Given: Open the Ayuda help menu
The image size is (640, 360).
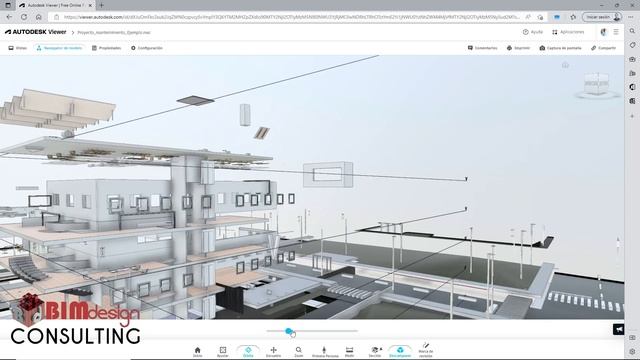Looking at the screenshot, I should (x=533, y=32).
